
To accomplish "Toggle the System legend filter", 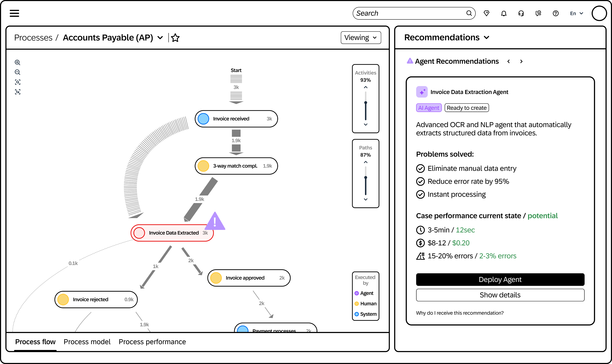I will pos(365,314).
